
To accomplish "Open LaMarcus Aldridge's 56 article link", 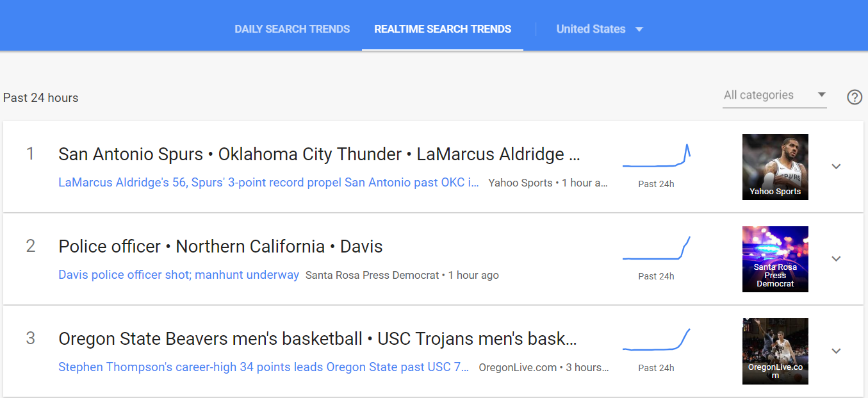I will [268, 183].
